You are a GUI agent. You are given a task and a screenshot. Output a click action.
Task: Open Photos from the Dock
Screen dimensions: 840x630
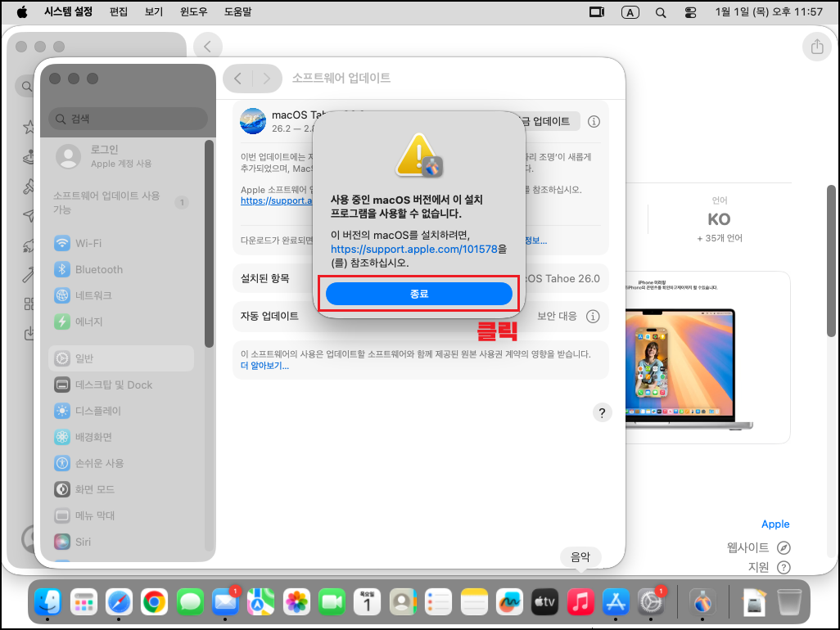[x=296, y=602]
